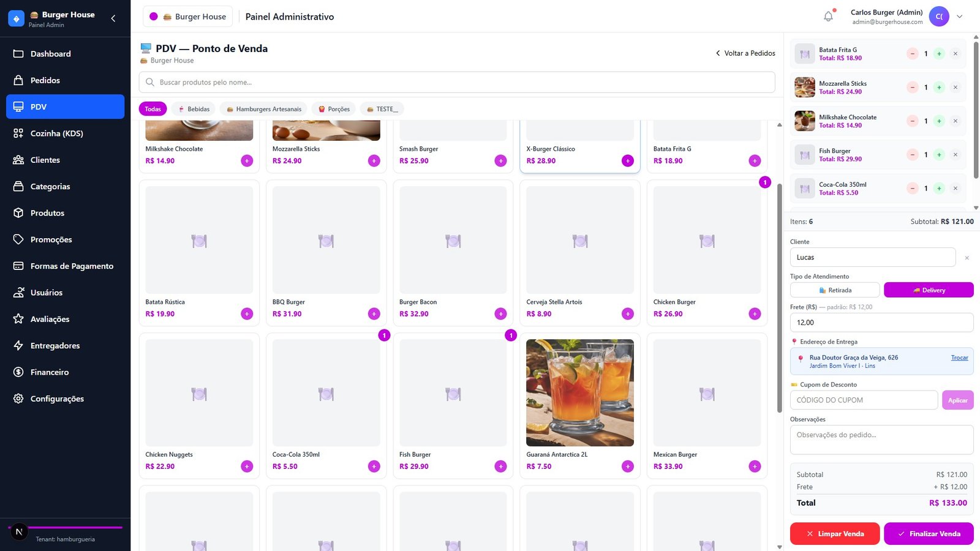This screenshot has width=980, height=551.
Task: Select the PDV sidebar item
Action: pyautogui.click(x=65, y=107)
